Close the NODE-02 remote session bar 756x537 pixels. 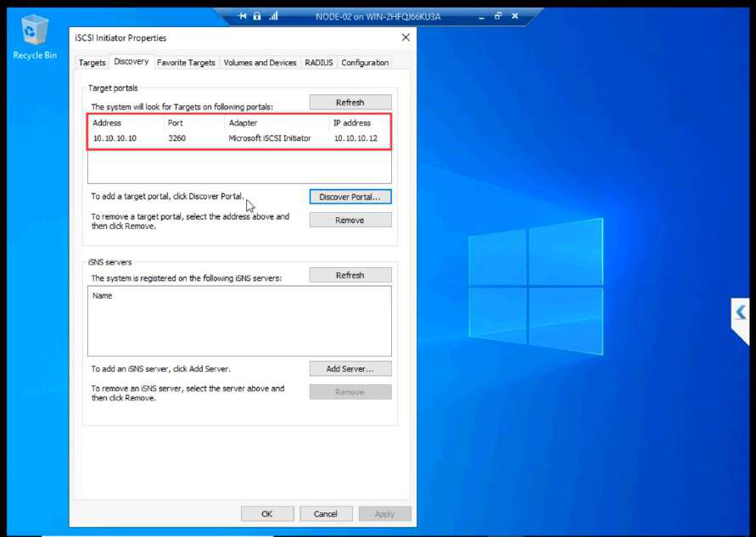click(x=515, y=16)
